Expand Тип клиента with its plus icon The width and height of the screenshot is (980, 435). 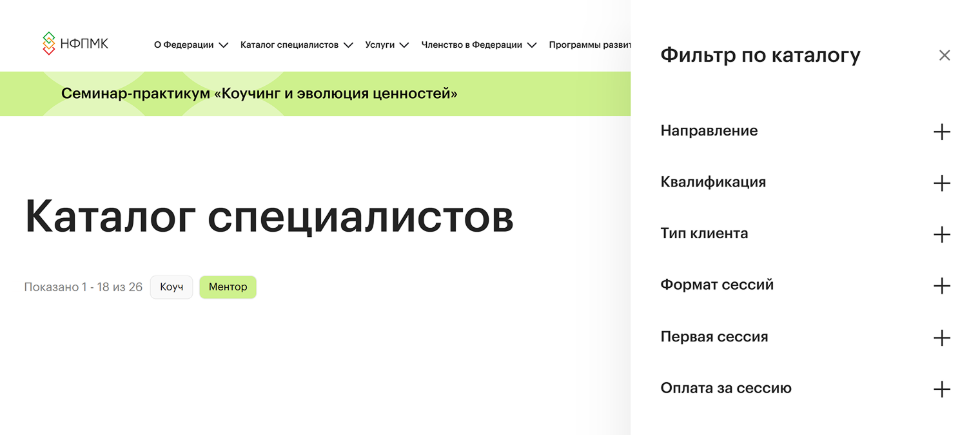coord(942,234)
